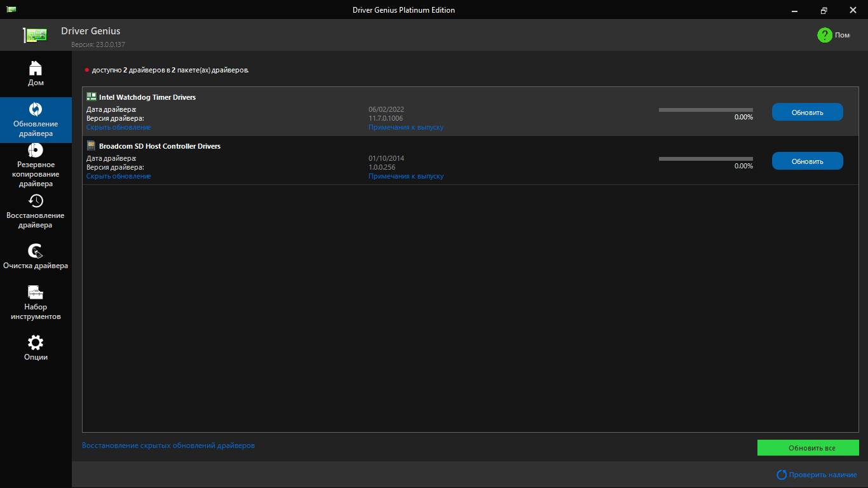Minimize the Driver Genius window
The height and width of the screenshot is (488, 868).
pos(795,10)
